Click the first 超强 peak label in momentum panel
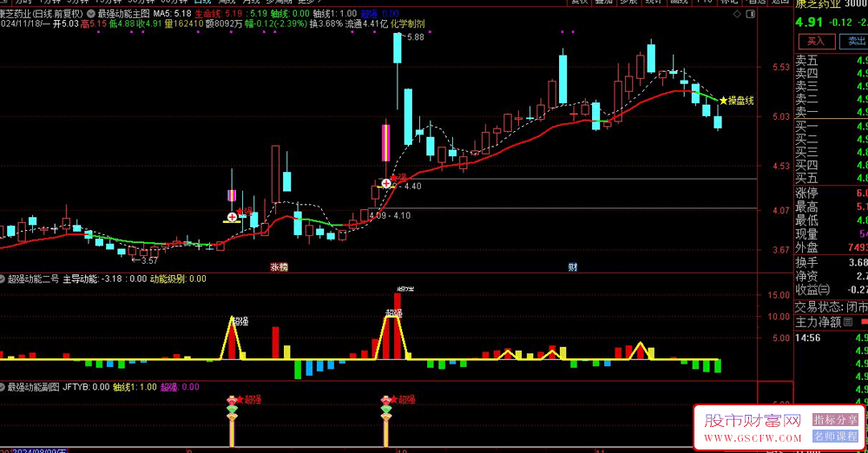This screenshot has width=868, height=453. 240,321
